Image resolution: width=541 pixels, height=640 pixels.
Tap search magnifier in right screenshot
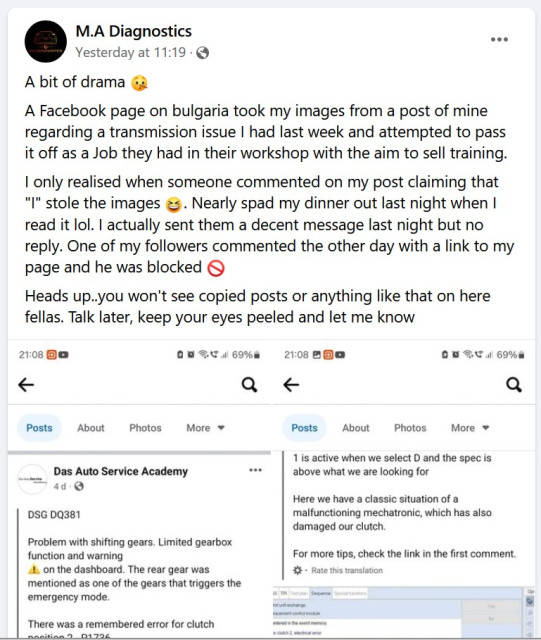514,384
